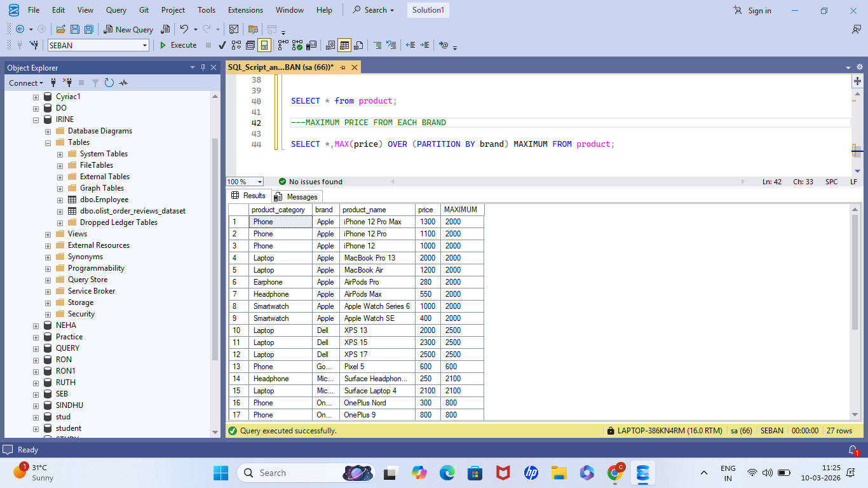The image size is (868, 488).
Task: Expand the NEHA database node
Action: click(37, 325)
